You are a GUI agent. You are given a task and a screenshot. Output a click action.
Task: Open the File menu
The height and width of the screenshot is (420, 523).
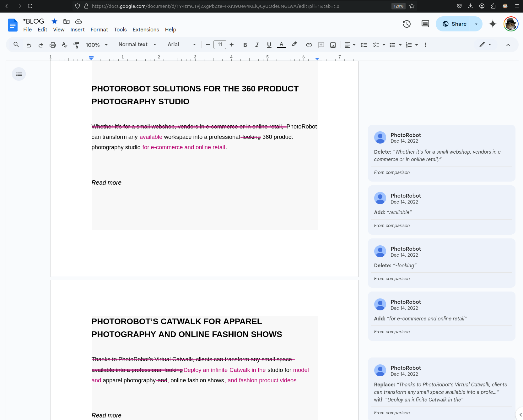pyautogui.click(x=28, y=30)
